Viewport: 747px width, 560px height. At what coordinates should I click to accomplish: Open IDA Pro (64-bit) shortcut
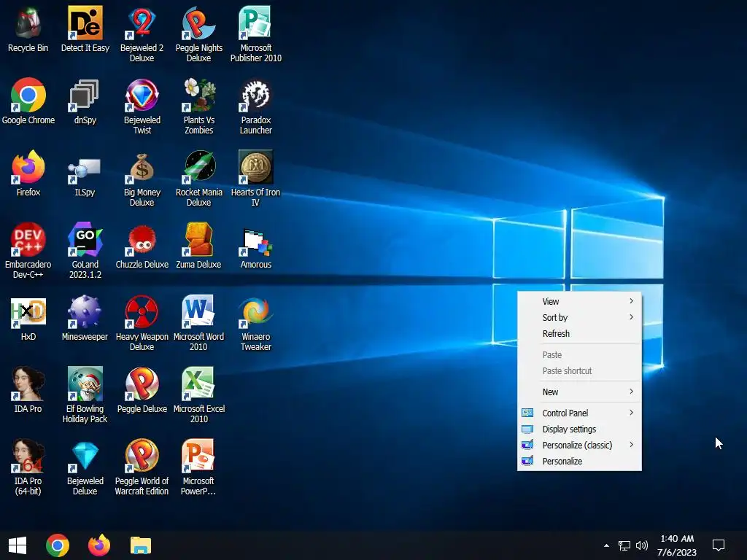pos(28,467)
